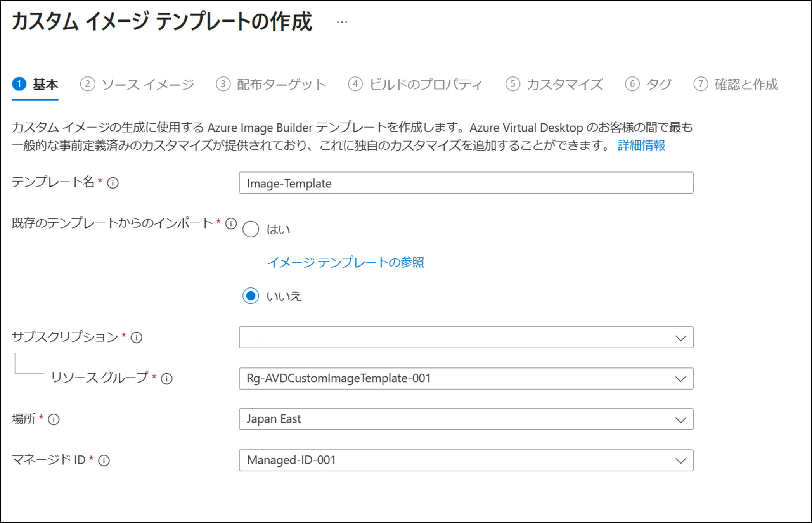This screenshot has height=523, width=812.
Task: Open the マネージド ID dropdown
Action: (466, 460)
